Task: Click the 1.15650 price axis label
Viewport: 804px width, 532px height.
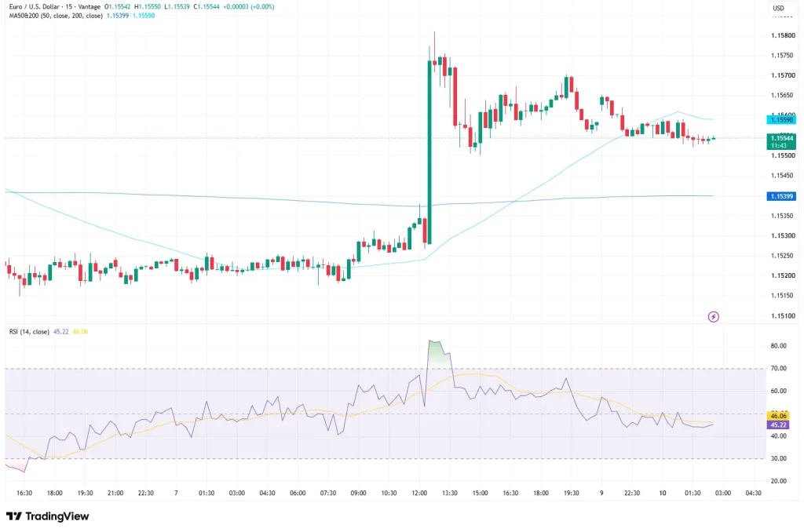Action: click(x=783, y=95)
